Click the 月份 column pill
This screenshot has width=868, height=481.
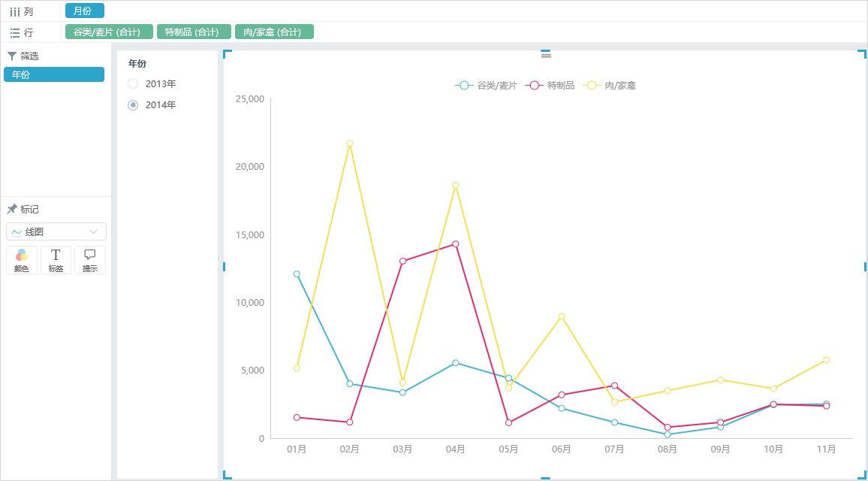pos(85,11)
